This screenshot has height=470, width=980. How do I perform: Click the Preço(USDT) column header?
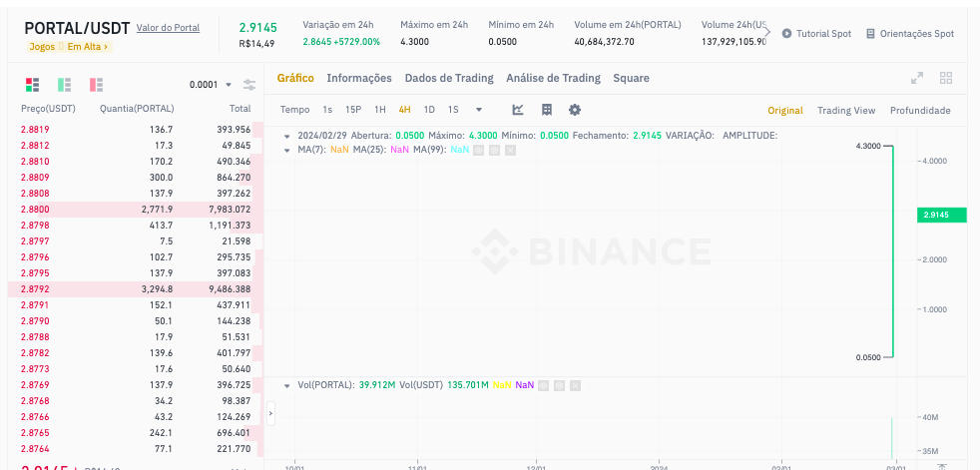click(x=48, y=109)
